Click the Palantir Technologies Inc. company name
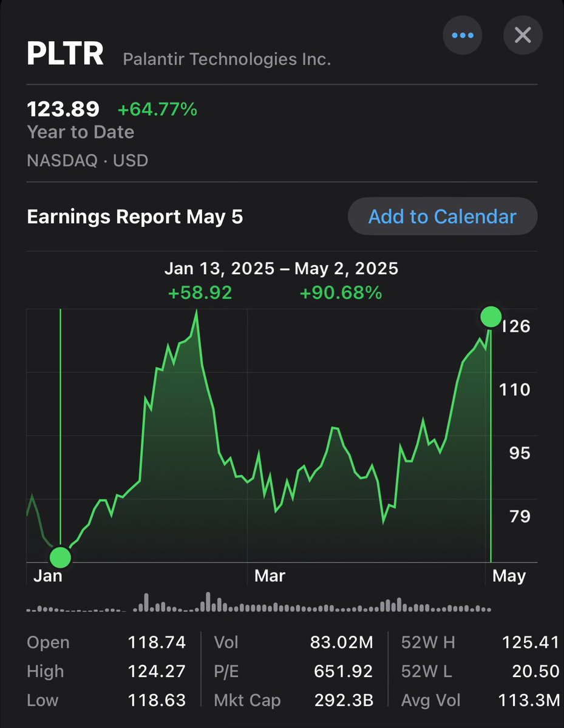564x728 pixels. [x=227, y=59]
